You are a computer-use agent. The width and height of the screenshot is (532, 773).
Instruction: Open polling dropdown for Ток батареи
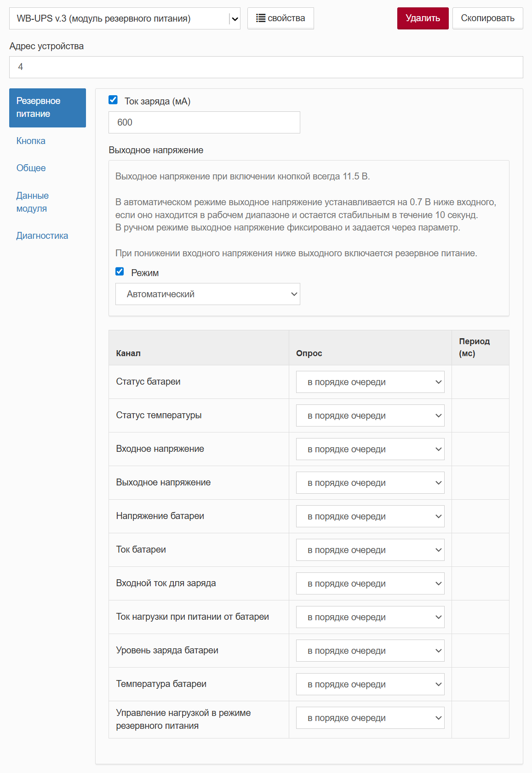click(x=370, y=550)
